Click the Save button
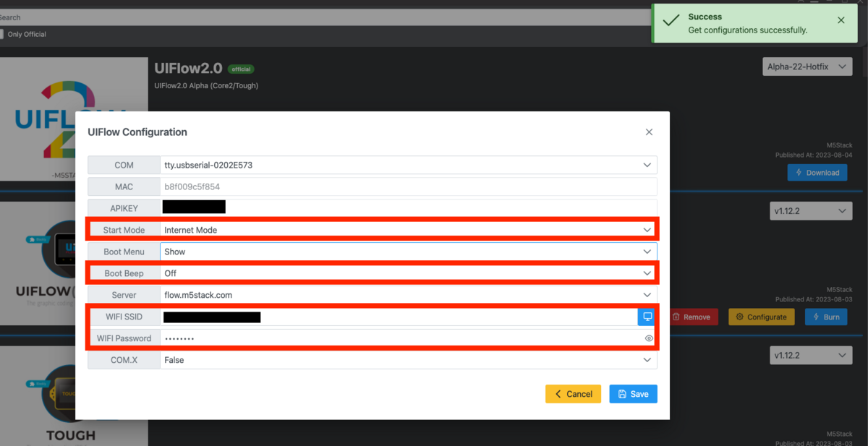 point(633,394)
